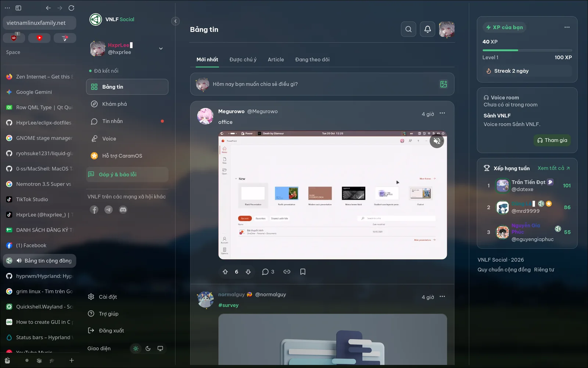588x368 pixels.
Task: Switch to the Đang theo dõi tab
Action: tap(312, 60)
